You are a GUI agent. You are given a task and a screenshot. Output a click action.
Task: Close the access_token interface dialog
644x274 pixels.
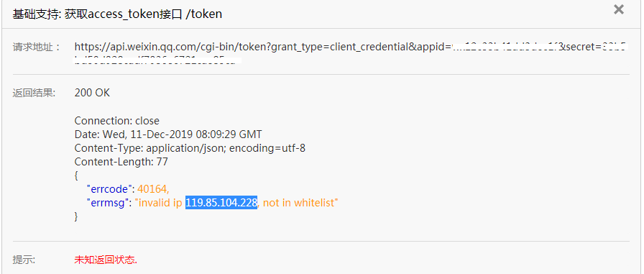pos(619,9)
